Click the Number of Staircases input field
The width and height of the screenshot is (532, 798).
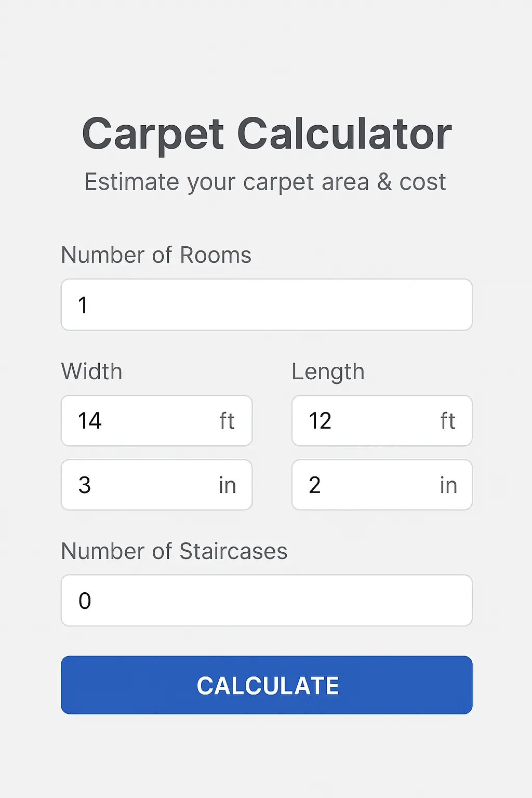(x=266, y=601)
